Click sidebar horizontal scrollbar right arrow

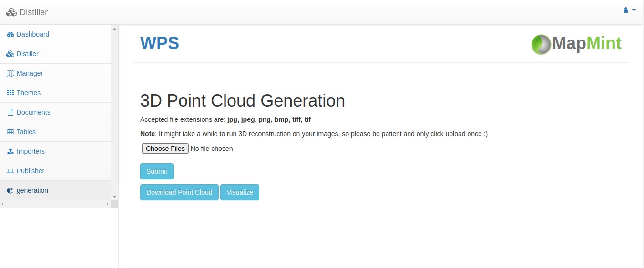[108, 204]
